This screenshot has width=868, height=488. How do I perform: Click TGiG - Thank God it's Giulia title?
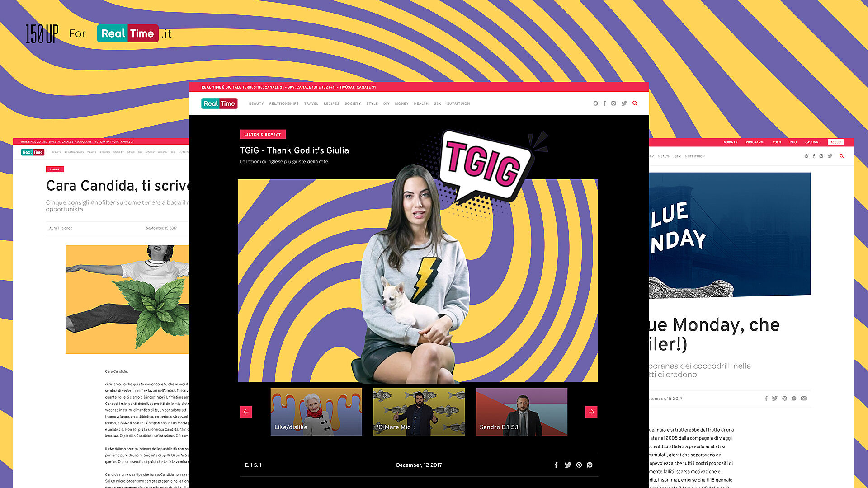tap(294, 150)
